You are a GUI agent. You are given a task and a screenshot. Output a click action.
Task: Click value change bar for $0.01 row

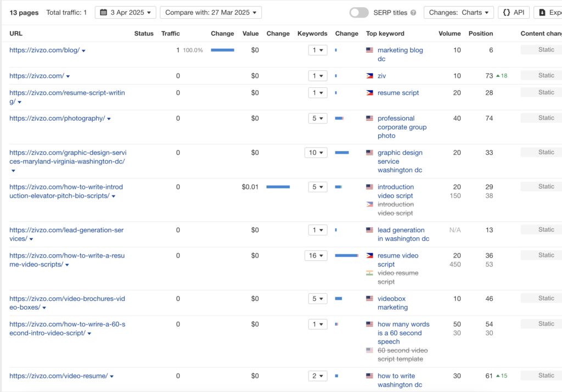pyautogui.click(x=278, y=187)
